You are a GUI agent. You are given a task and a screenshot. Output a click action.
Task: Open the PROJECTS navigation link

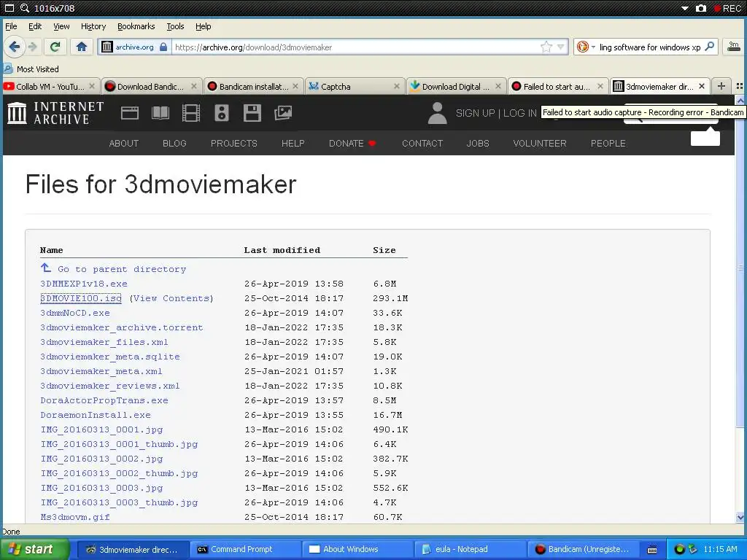point(234,144)
